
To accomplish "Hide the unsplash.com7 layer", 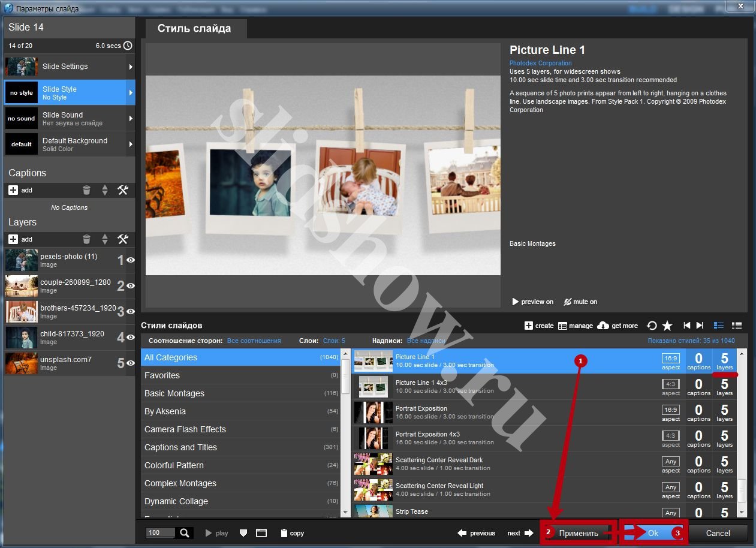I will pyautogui.click(x=130, y=363).
